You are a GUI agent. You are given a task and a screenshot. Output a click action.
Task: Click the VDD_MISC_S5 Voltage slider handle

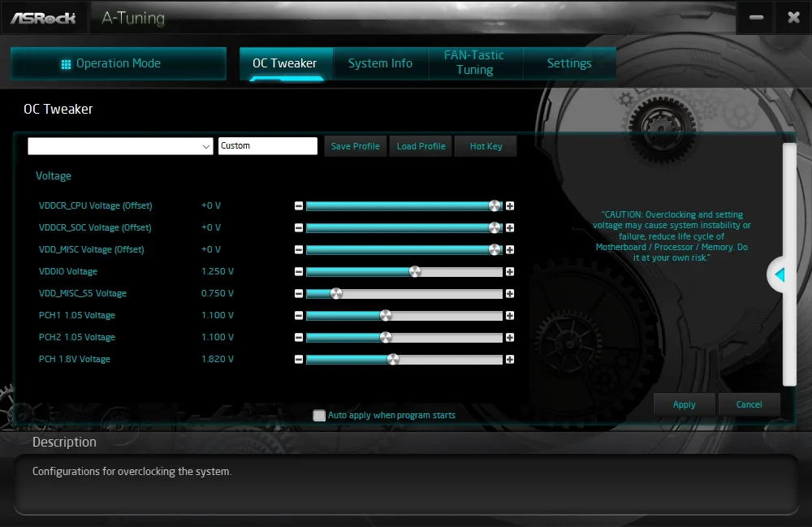[x=336, y=293]
